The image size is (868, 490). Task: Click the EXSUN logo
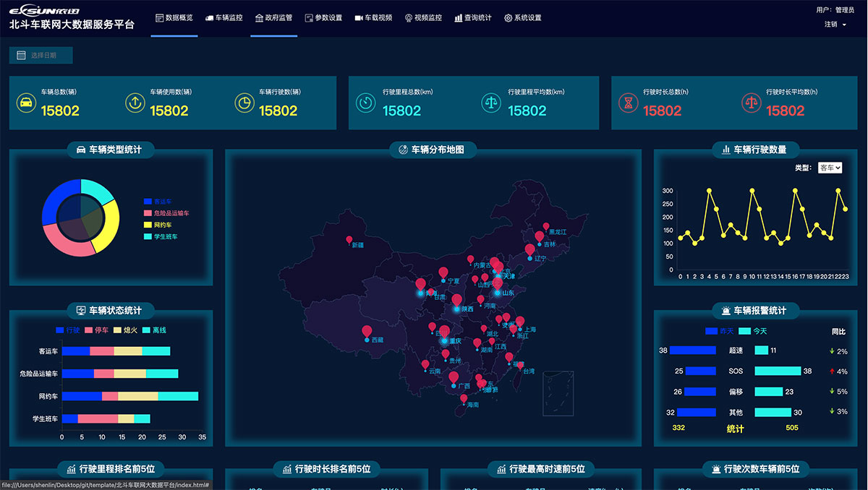44,10
